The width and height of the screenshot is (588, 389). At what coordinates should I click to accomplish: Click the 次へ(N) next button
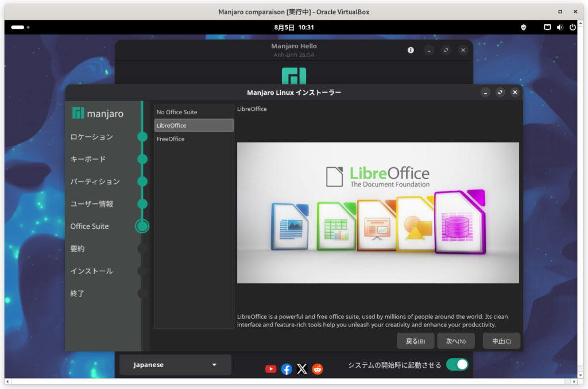[x=455, y=341]
